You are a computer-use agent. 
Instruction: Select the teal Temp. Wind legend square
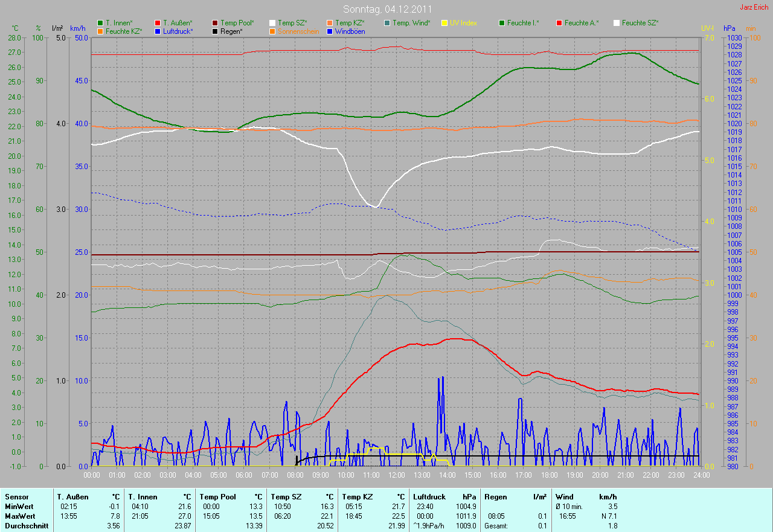coord(387,23)
